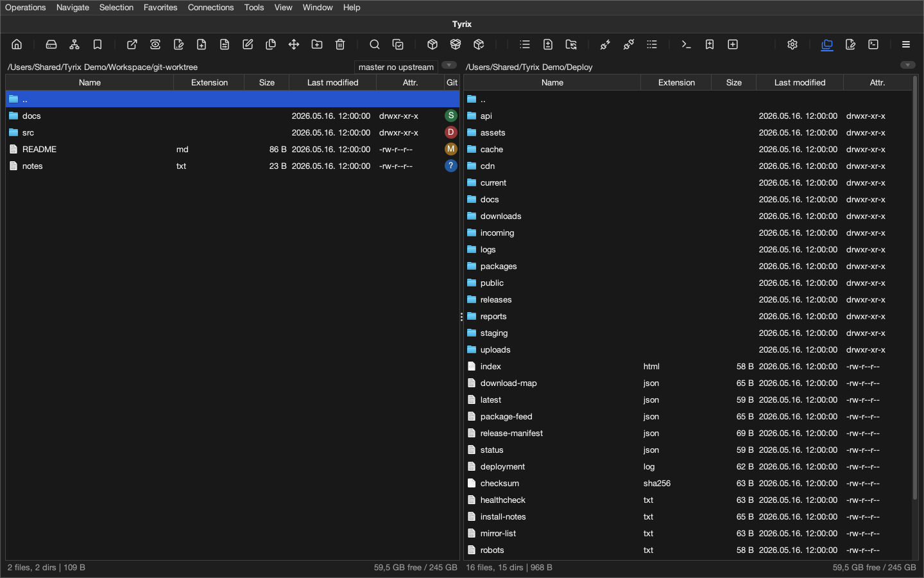Expand left panel path history dropdown
The image size is (924, 578).
tap(449, 65)
